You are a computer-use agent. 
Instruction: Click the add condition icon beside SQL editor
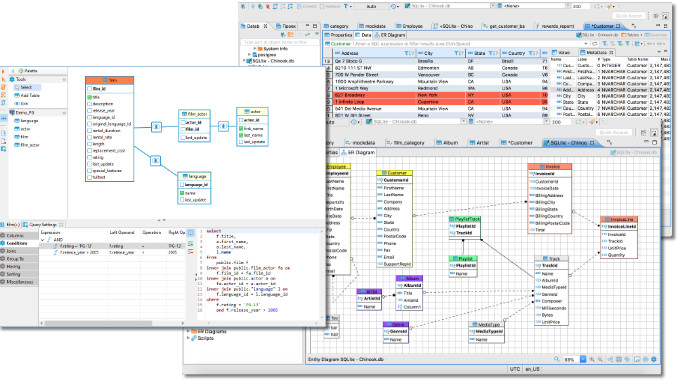191,244
